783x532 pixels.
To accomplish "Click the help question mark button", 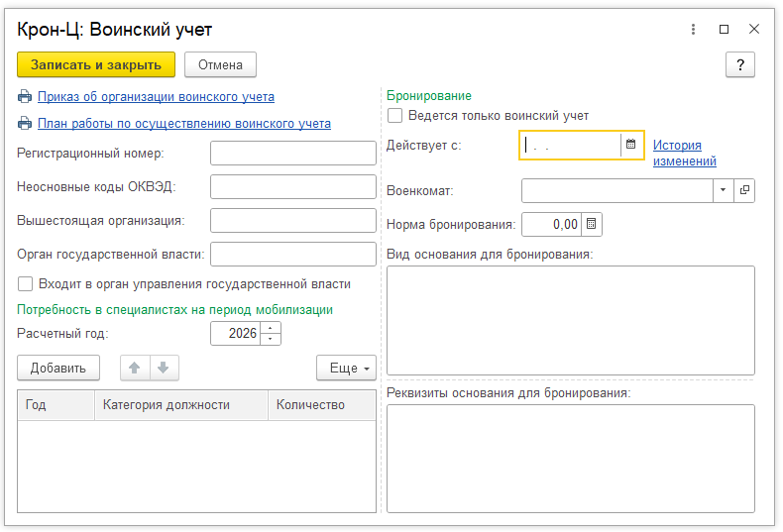I will point(740,64).
